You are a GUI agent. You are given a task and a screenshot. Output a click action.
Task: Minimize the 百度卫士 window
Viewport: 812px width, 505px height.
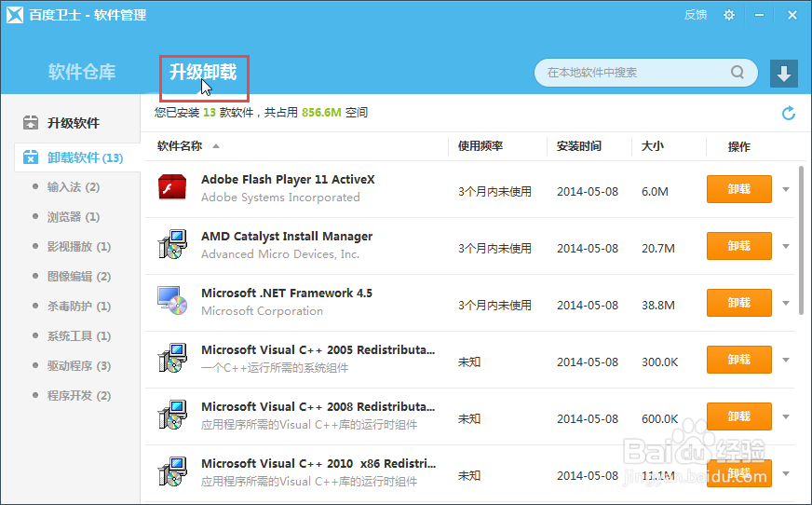[759, 15]
